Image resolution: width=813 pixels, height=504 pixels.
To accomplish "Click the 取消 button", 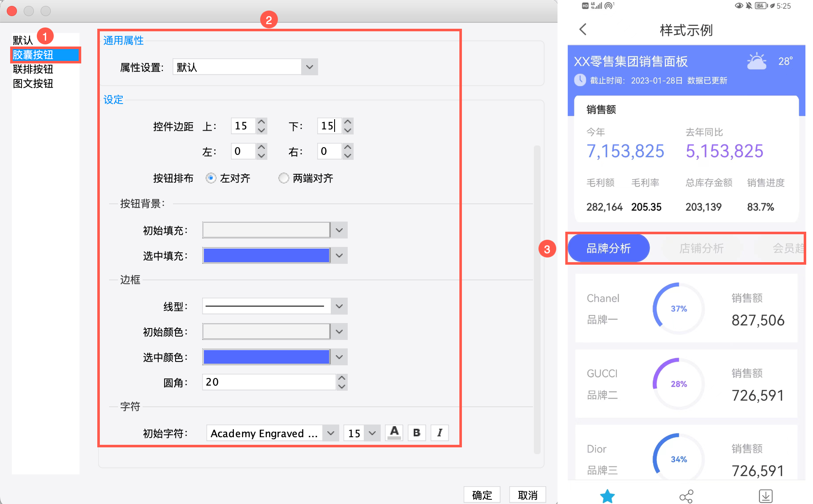I will tap(527, 495).
